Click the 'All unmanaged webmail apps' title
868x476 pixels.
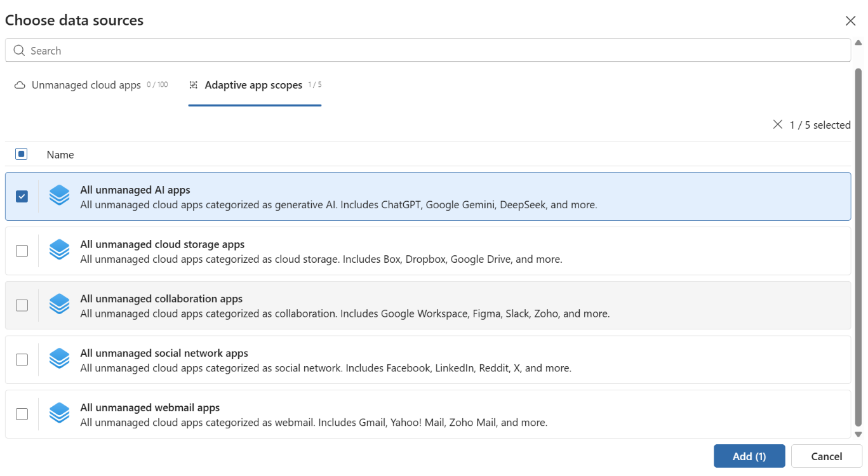click(150, 408)
